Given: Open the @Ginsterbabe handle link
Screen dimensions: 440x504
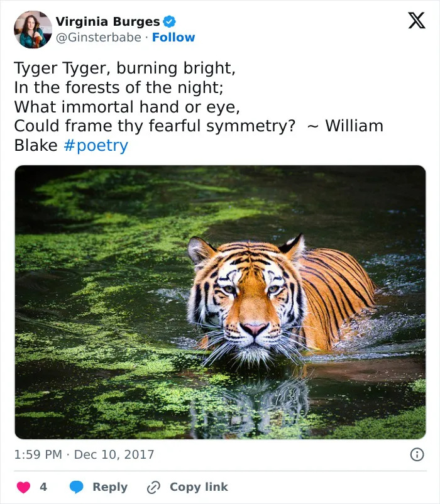Looking at the screenshot, I should coord(98,38).
